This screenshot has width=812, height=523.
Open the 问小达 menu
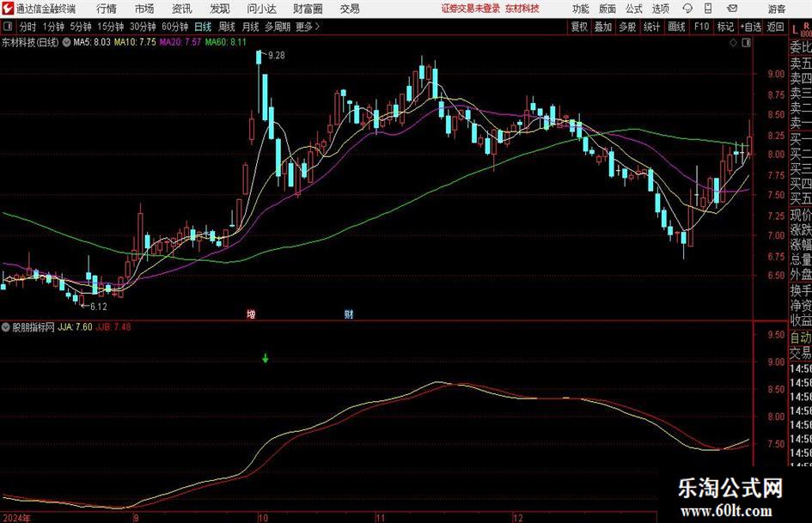(x=261, y=9)
